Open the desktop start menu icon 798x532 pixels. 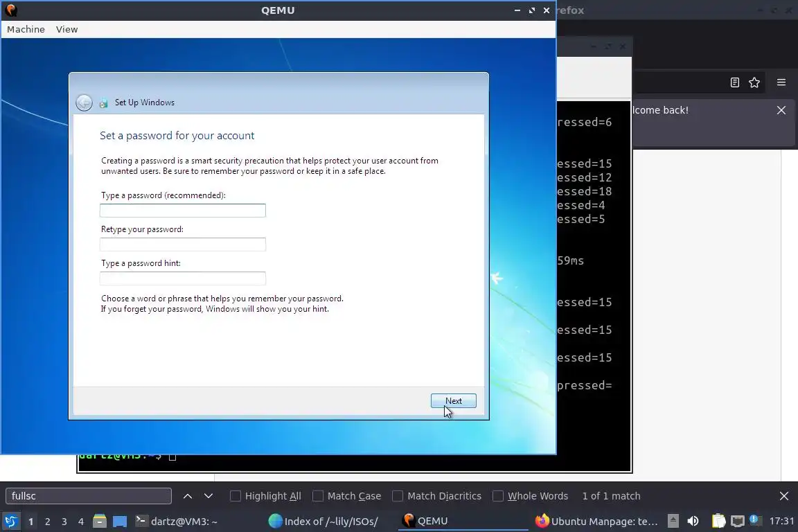tap(10, 522)
